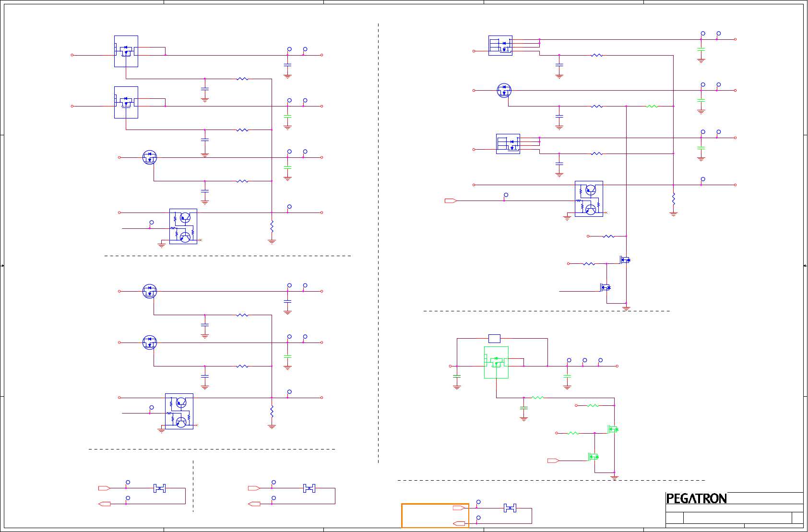Viewport: 808px width, 532px height.
Task: Select the jumper symbol in the bottom-middle loop
Action: coord(309,488)
